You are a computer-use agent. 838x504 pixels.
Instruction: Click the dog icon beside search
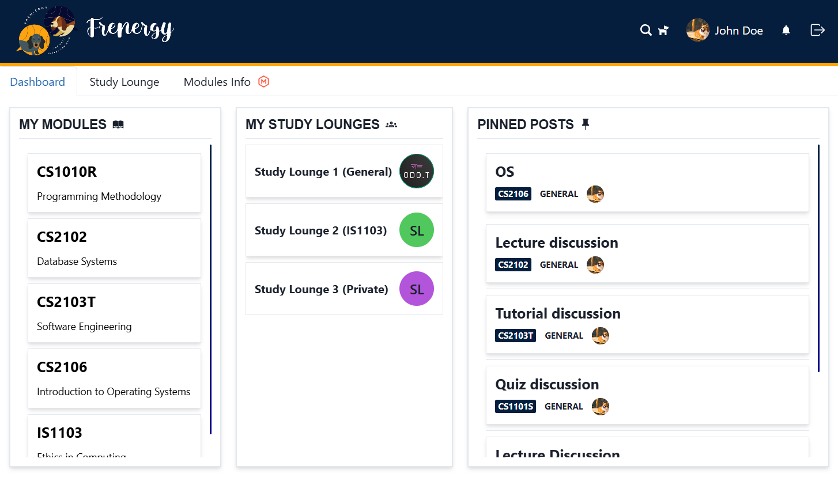click(x=663, y=30)
